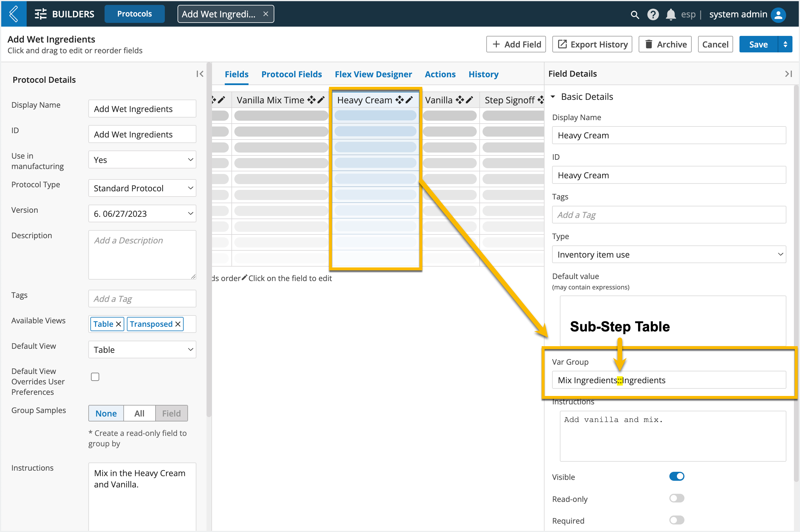Go back using the left chevron icon
Image resolution: width=800 pixels, height=532 pixels.
click(14, 14)
